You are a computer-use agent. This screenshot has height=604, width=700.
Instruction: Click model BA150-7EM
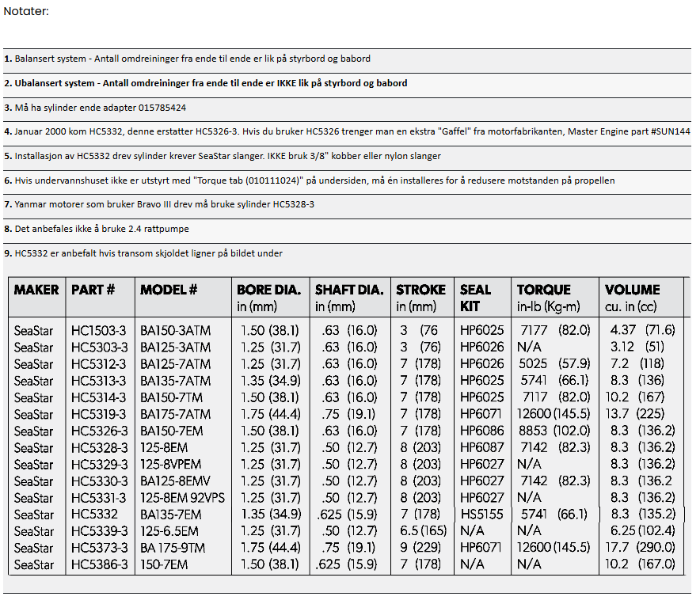pyautogui.click(x=171, y=431)
